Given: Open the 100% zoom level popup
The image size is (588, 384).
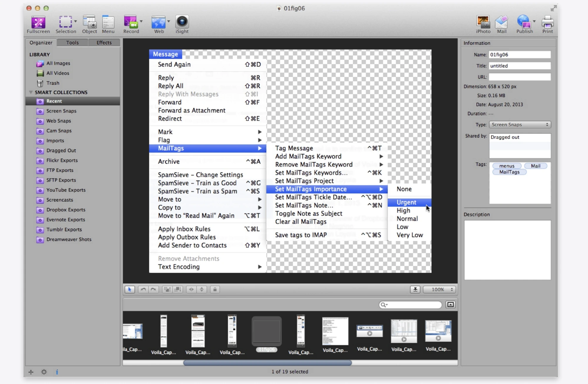Looking at the screenshot, I should (x=440, y=289).
